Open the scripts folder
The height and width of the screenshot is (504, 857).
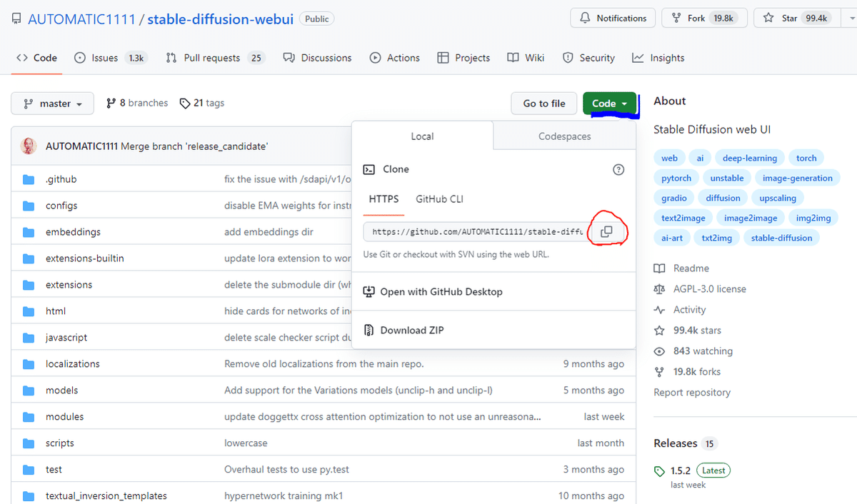[x=60, y=443]
